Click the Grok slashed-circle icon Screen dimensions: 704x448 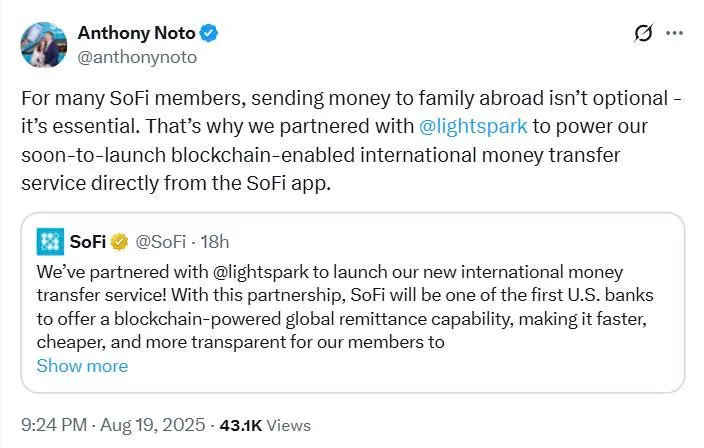tap(643, 33)
